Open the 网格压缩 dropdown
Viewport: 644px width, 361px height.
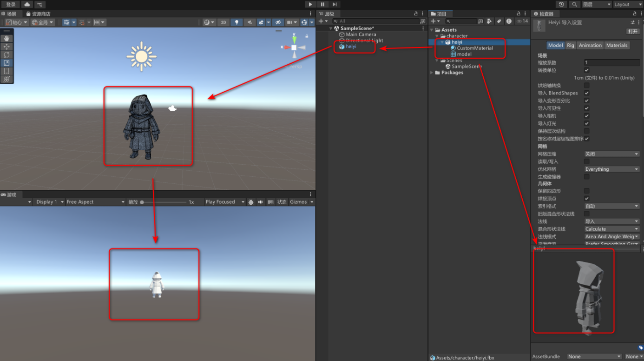[x=612, y=154]
